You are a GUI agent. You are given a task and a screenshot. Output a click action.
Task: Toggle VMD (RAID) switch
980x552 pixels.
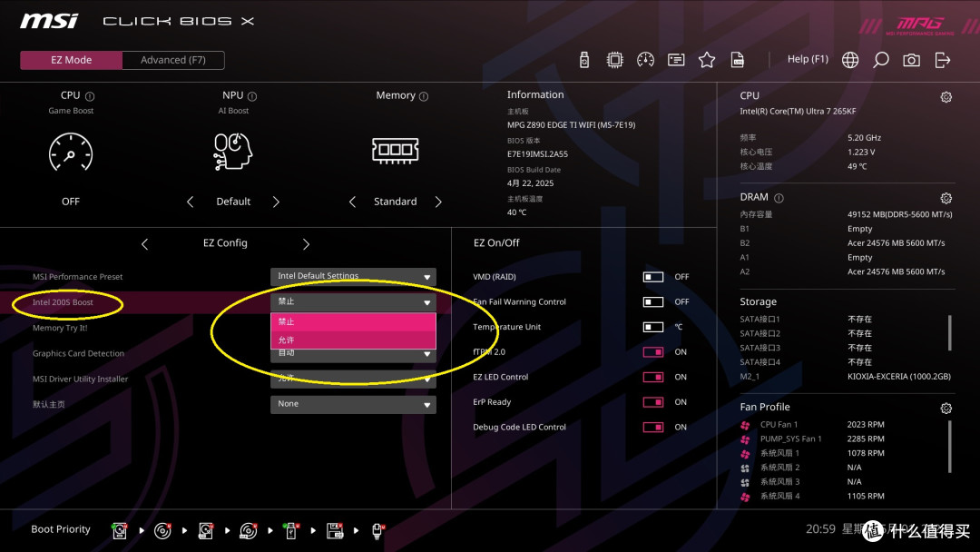coord(653,277)
